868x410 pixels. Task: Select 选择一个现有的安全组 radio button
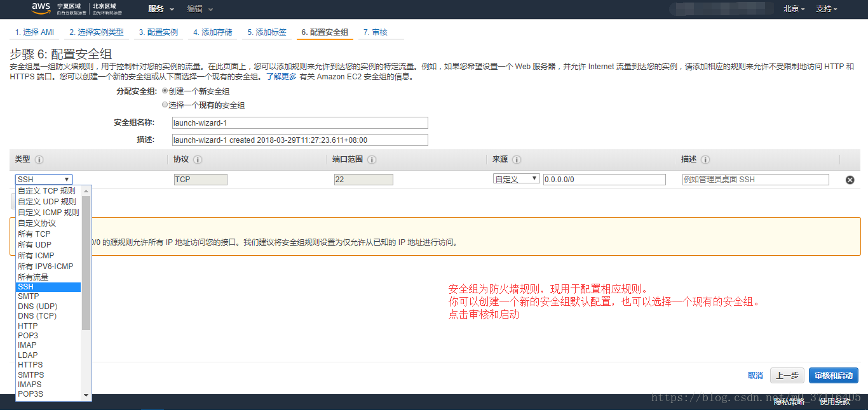click(165, 105)
